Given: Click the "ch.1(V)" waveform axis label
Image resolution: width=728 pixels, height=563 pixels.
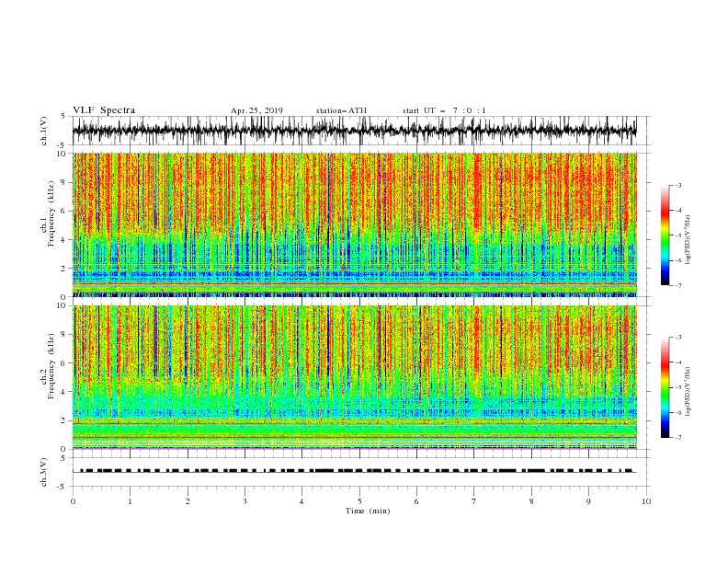Looking at the screenshot, I should [x=44, y=131].
